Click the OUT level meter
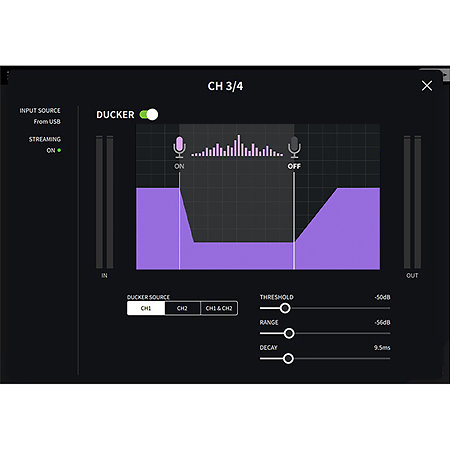Screen dimensions: 450x450 coord(412,202)
